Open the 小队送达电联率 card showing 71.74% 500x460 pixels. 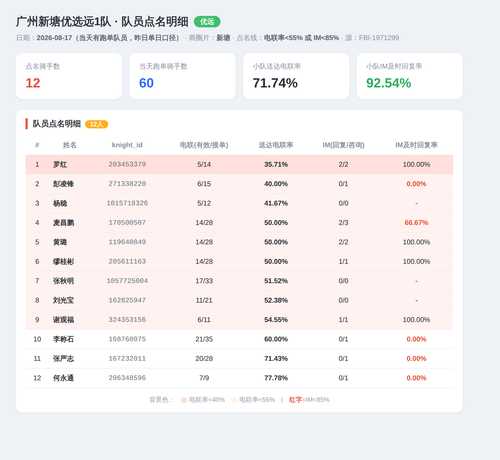(296, 76)
